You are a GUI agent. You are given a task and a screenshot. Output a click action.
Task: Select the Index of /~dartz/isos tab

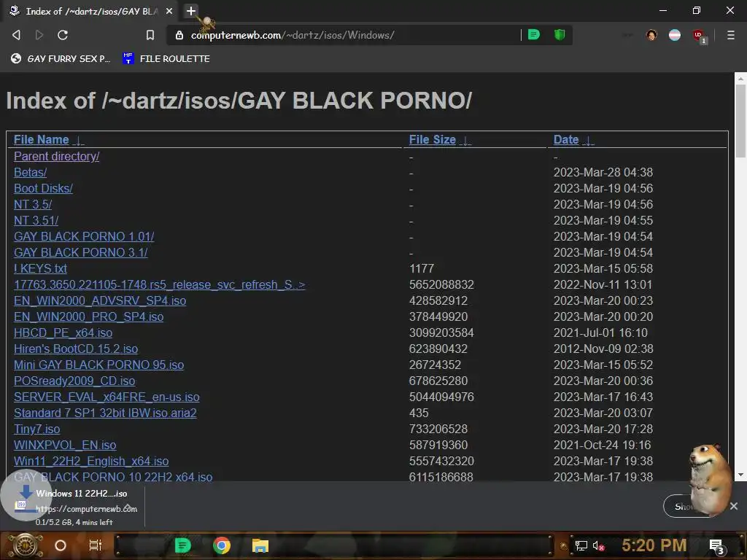91,11
